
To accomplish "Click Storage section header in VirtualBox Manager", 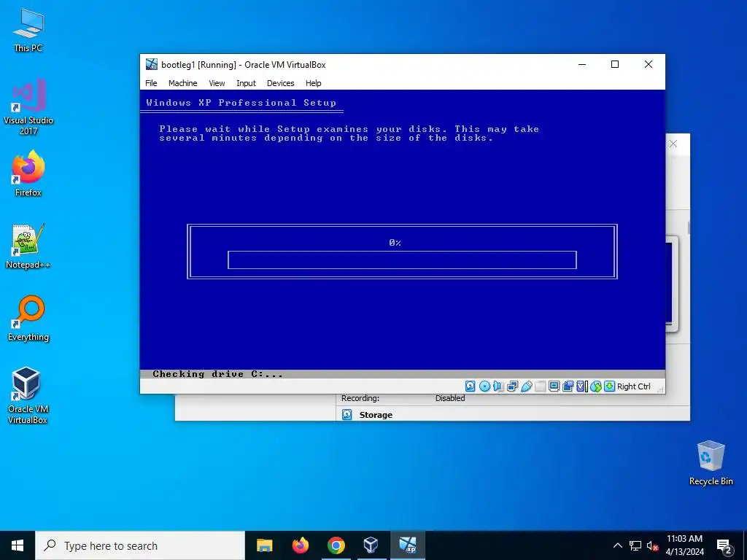I will click(376, 415).
